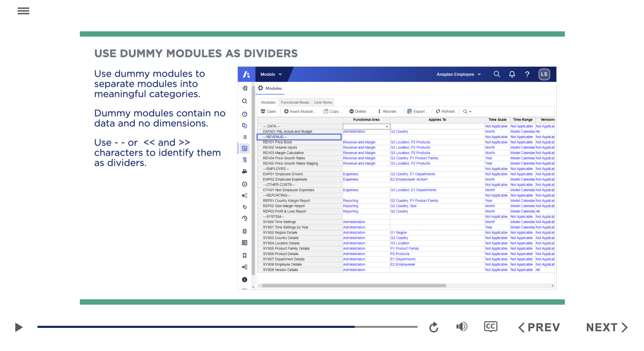Select the ---REVENUE--- divider module row

pyautogui.click(x=299, y=137)
